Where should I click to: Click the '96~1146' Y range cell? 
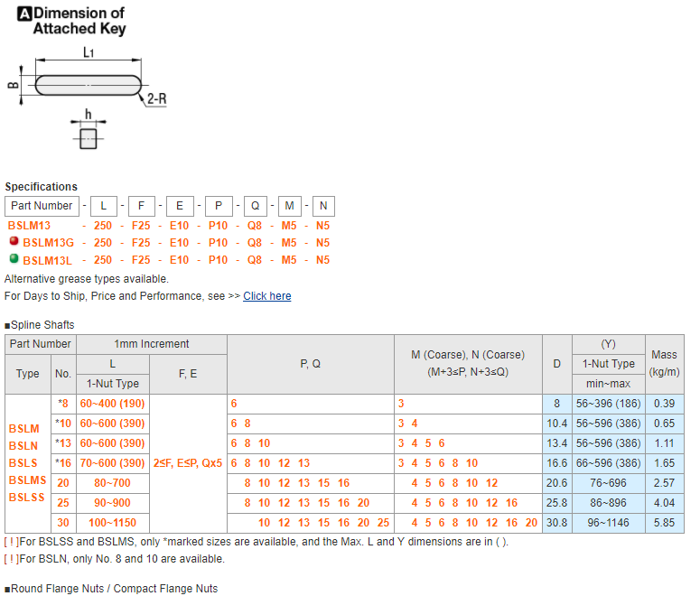609,523
